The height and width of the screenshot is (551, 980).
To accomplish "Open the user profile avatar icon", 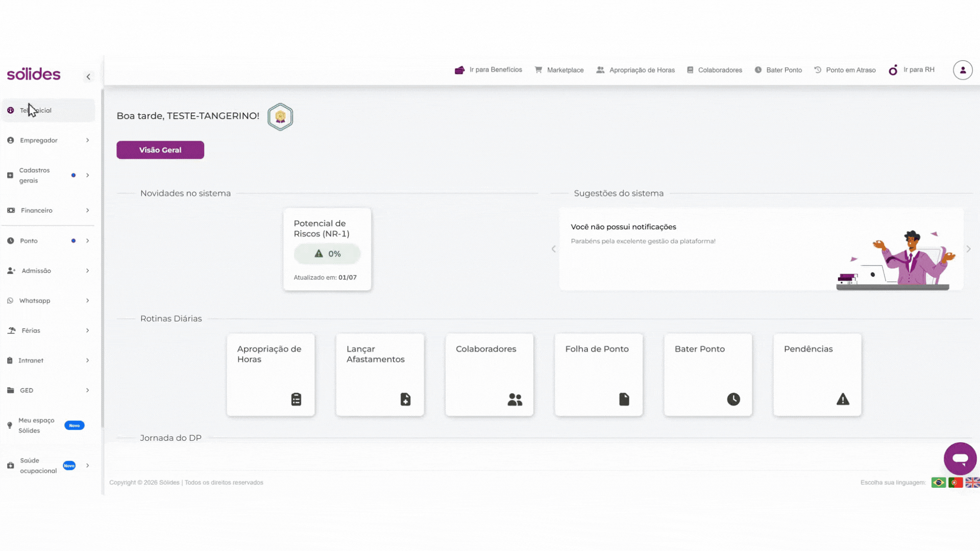I will tap(963, 70).
